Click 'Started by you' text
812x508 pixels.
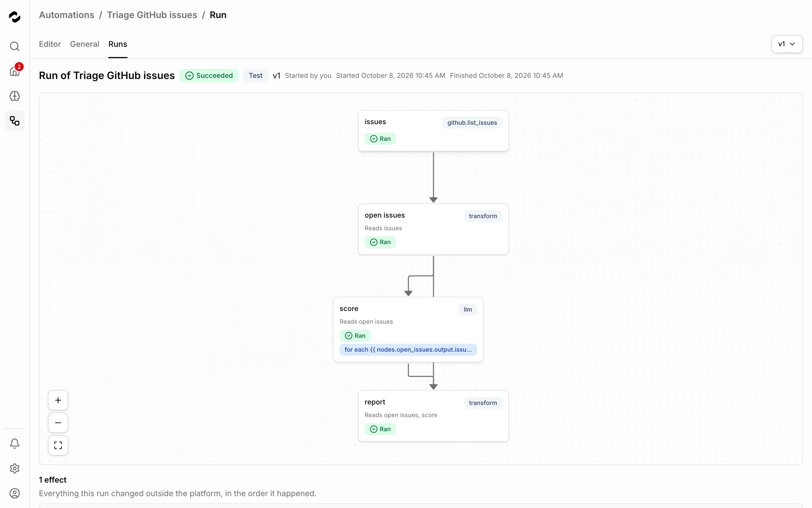308,76
